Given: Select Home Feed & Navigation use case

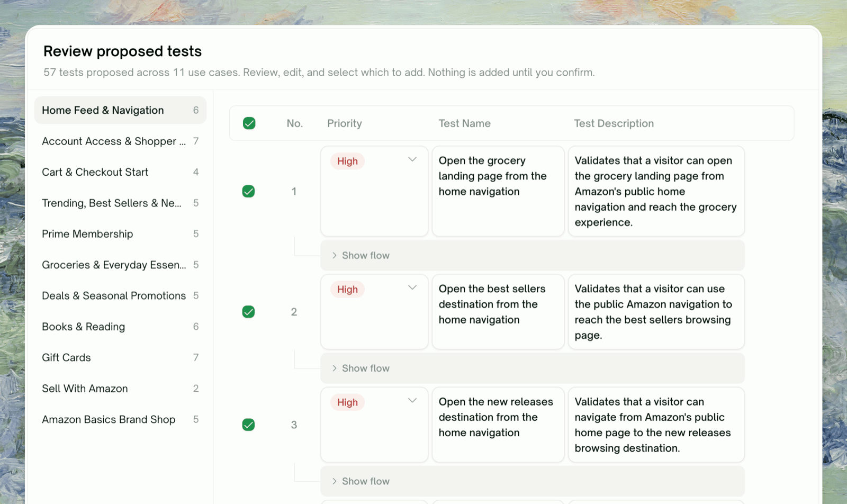Looking at the screenshot, I should 120,110.
